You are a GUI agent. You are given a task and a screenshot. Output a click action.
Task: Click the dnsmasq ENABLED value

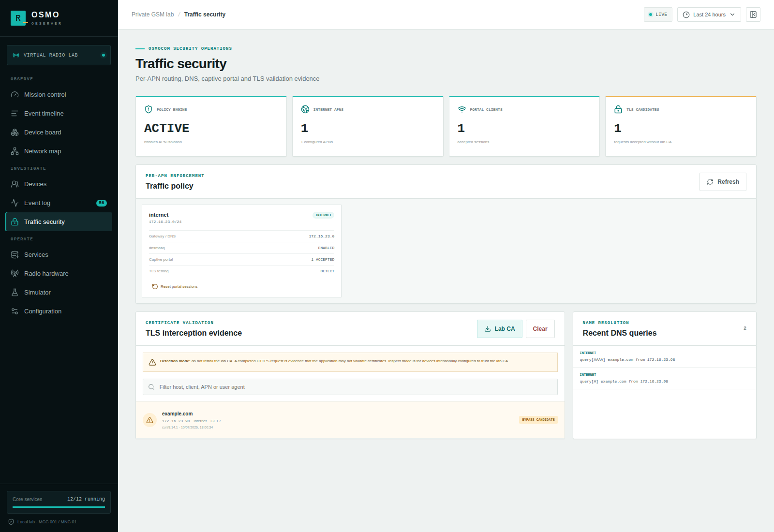[326, 248]
